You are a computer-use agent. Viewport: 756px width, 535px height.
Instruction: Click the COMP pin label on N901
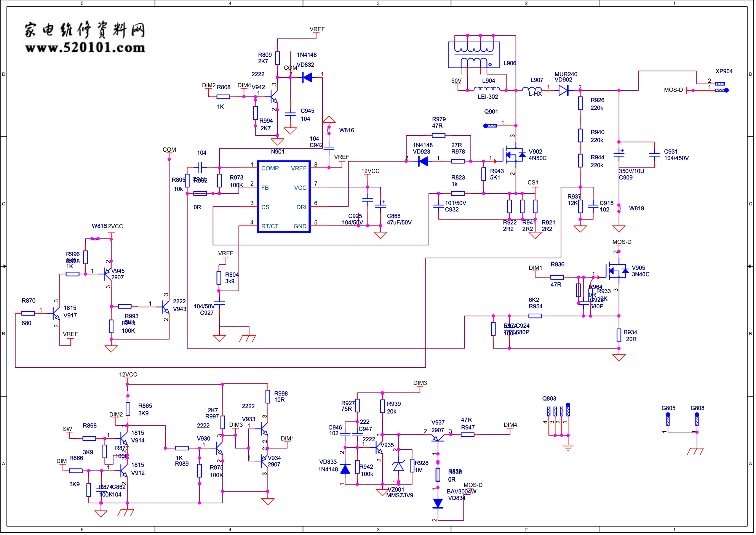coord(270,168)
